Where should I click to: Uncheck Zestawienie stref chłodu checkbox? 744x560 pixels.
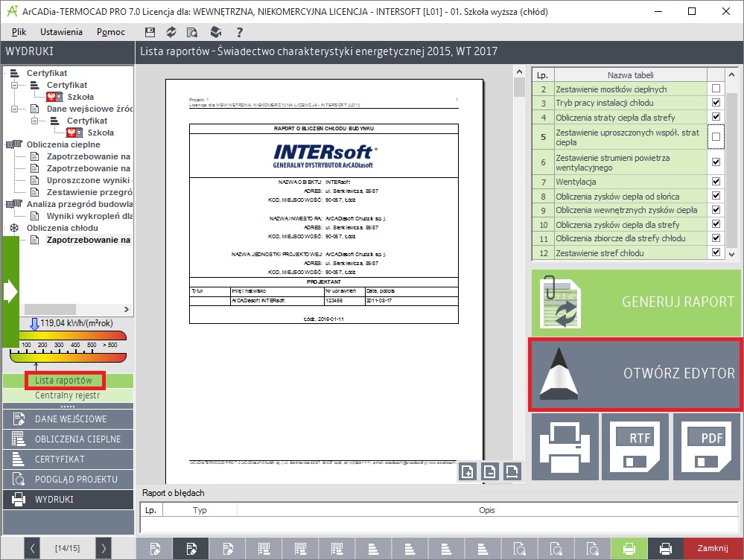click(716, 252)
